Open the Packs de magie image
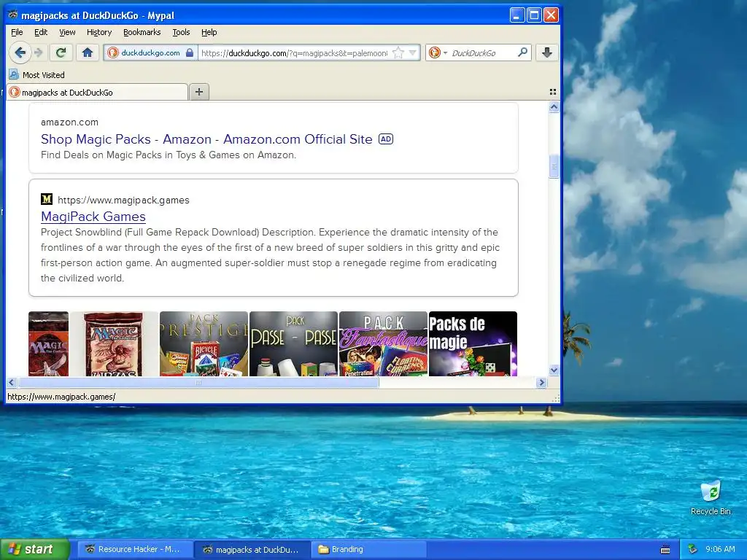 click(x=473, y=344)
